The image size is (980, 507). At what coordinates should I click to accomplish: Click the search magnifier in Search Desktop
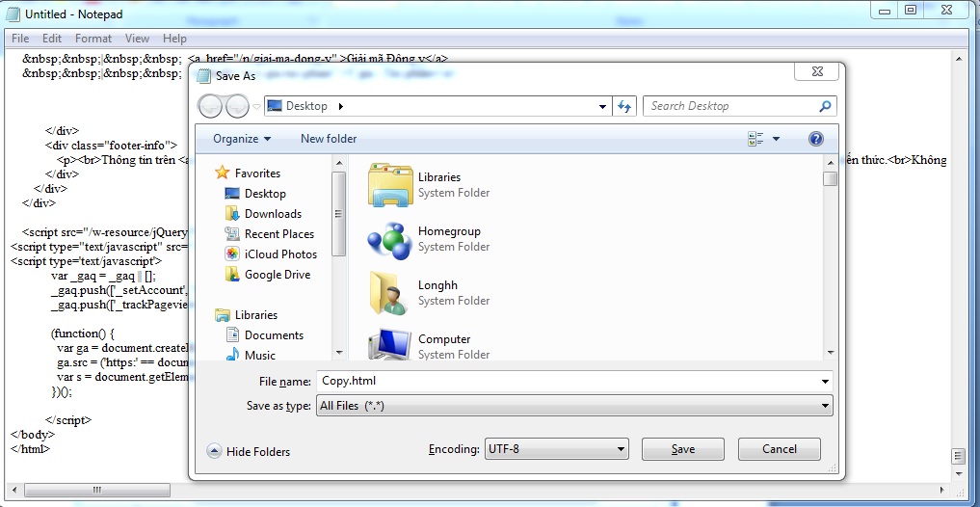(825, 106)
